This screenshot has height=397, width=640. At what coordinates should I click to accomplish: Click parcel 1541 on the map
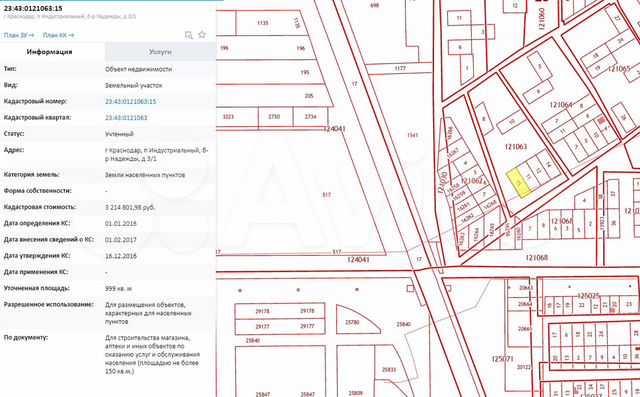coord(412,135)
